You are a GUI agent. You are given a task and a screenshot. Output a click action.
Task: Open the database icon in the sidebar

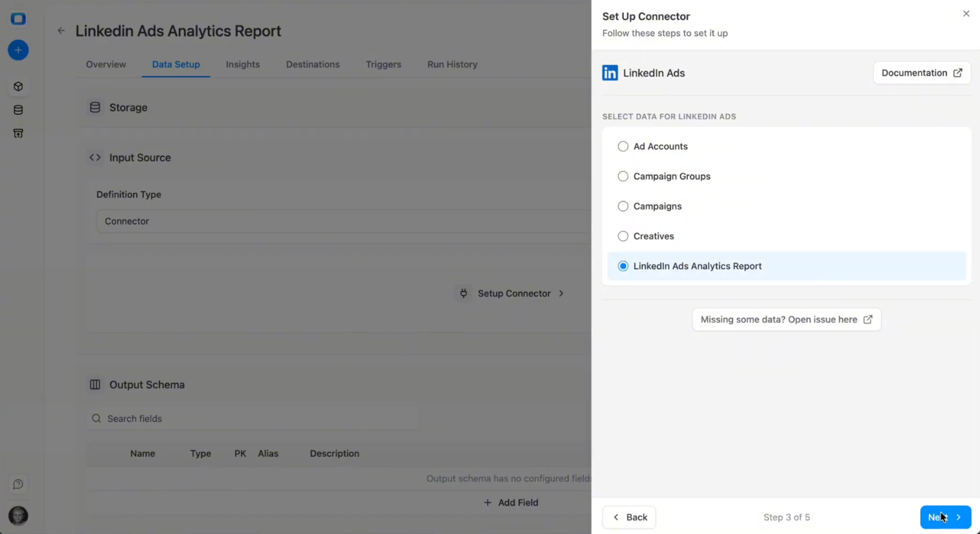(x=17, y=110)
